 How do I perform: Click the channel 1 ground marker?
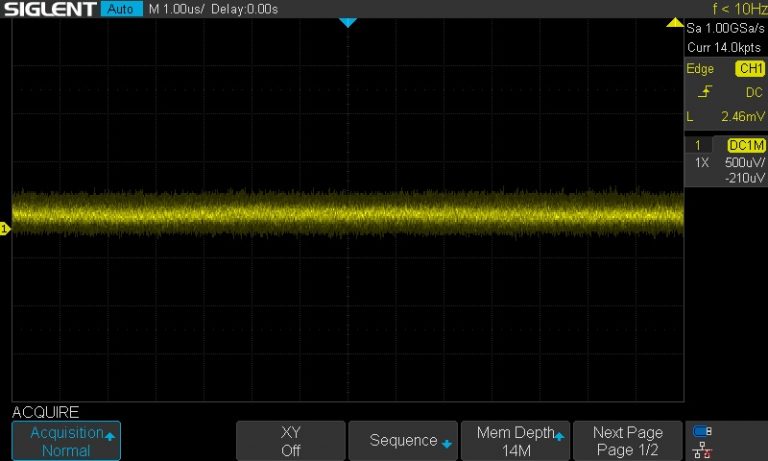pos(5,230)
